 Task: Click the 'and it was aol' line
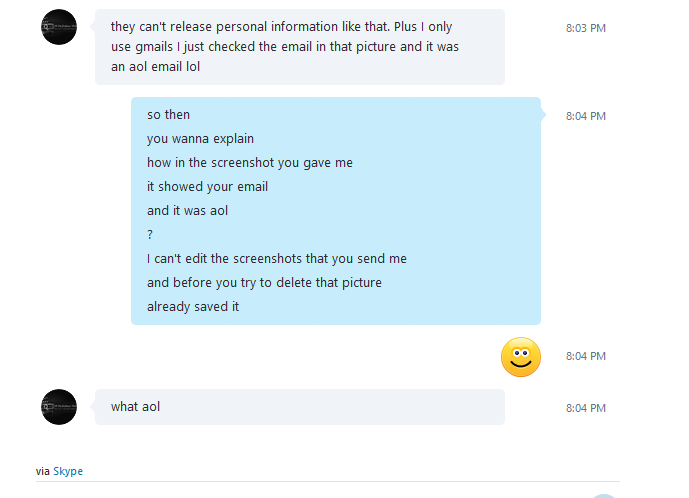pos(187,211)
